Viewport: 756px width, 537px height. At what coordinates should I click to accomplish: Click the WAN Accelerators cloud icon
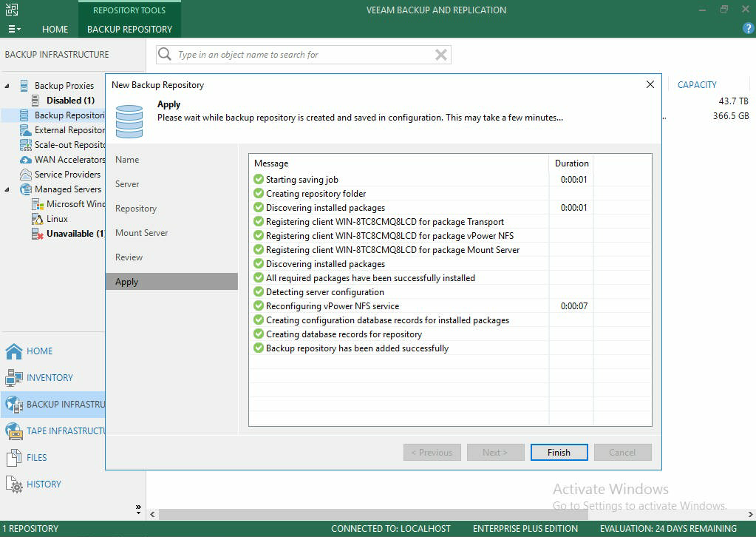[x=25, y=160]
